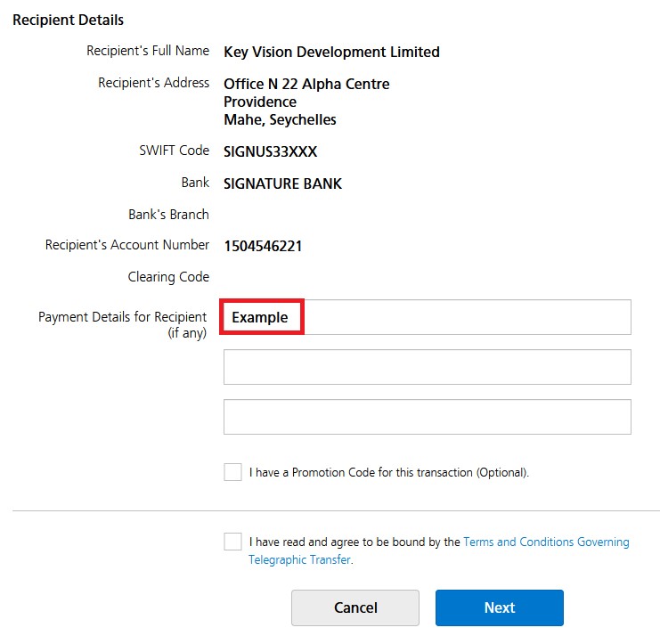Click the Clearing Code label
660x644 pixels.
[x=168, y=277]
